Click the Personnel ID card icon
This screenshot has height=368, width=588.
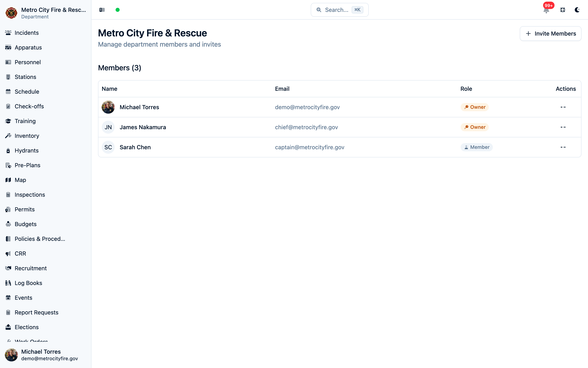click(x=8, y=62)
